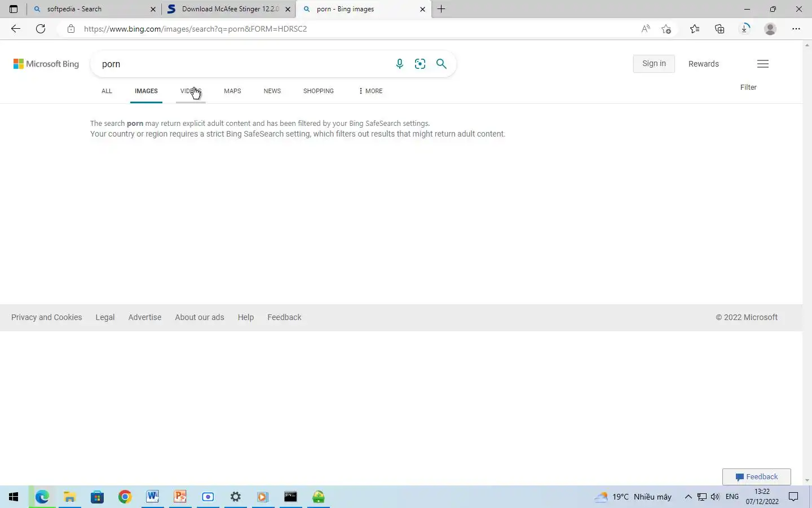
Task: Open volume control in tray
Action: (715, 497)
